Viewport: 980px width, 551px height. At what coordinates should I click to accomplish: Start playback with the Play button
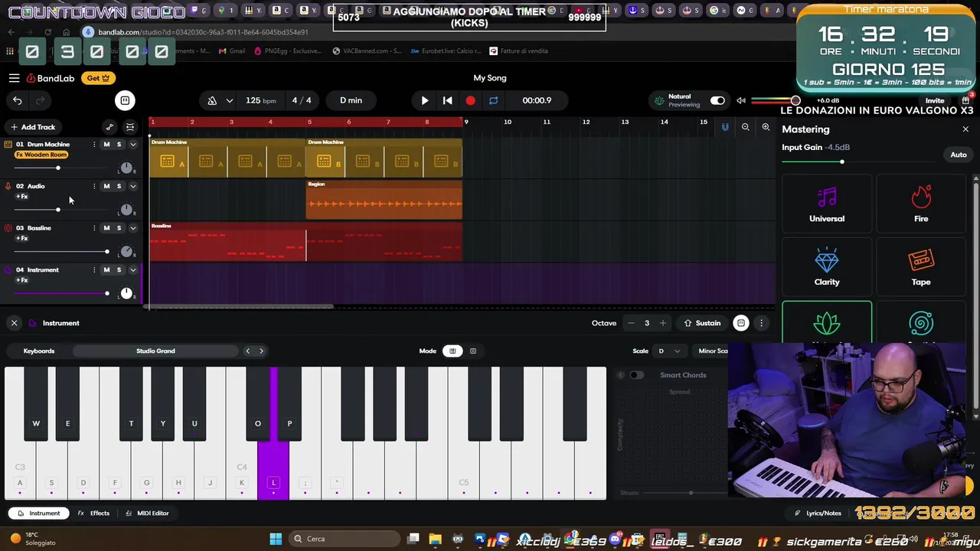[425, 100]
